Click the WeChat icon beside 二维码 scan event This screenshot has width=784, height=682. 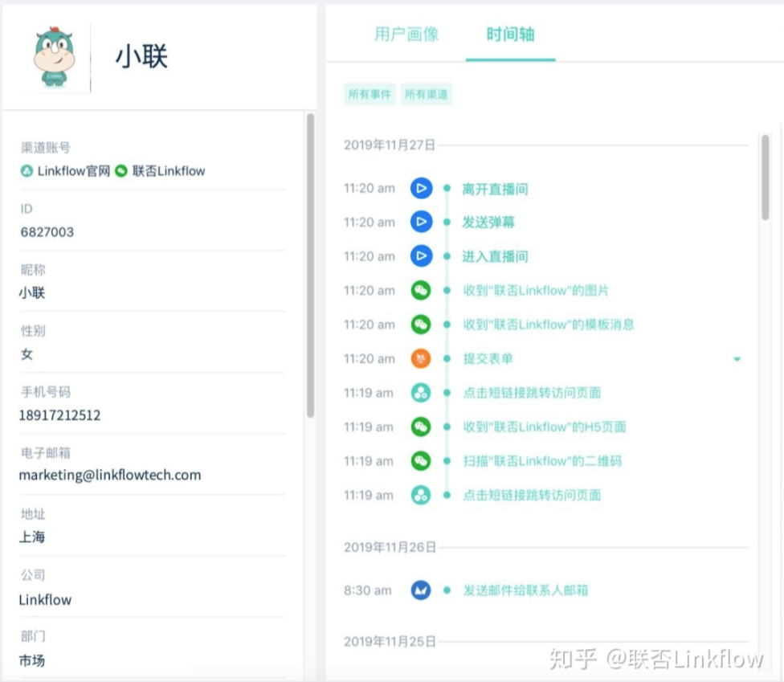point(421,461)
